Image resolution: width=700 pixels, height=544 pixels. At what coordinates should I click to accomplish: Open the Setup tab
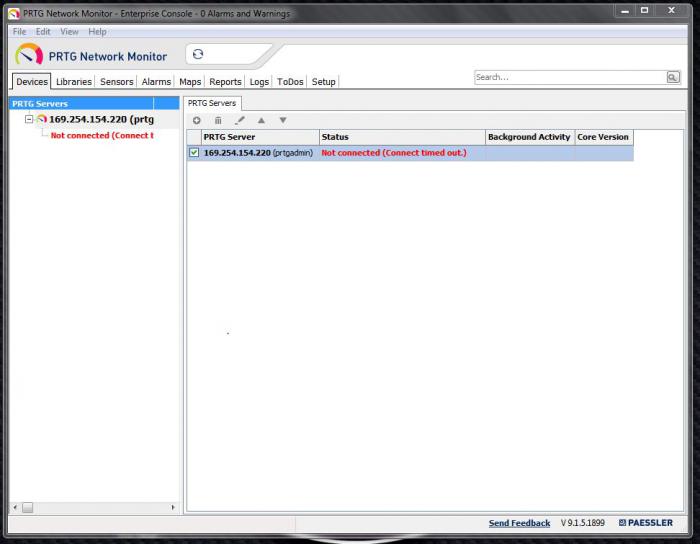click(323, 82)
